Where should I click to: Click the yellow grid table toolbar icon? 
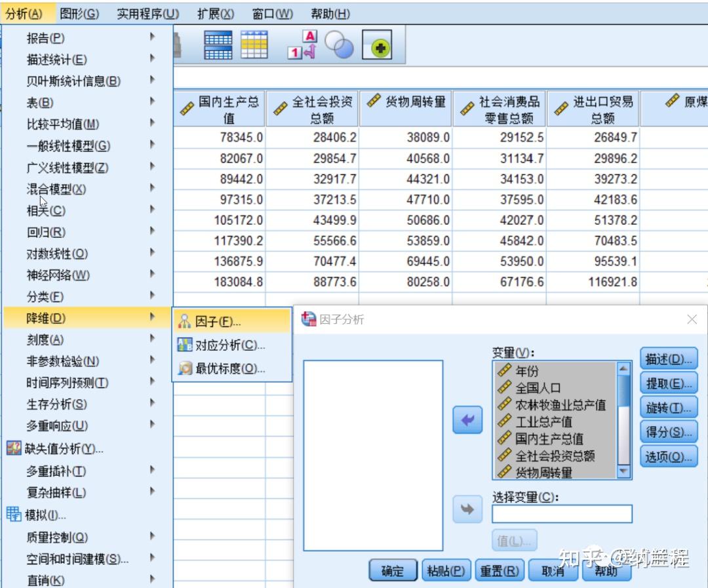point(254,45)
